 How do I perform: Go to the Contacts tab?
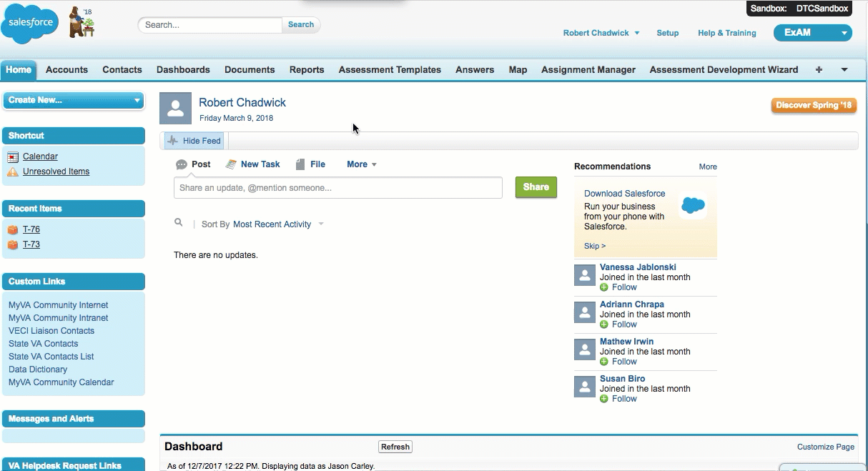122,69
